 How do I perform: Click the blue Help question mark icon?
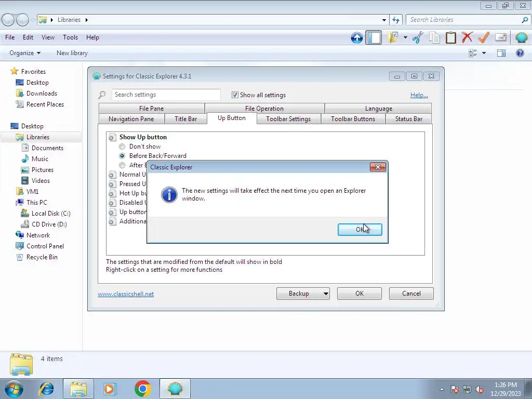point(520,53)
